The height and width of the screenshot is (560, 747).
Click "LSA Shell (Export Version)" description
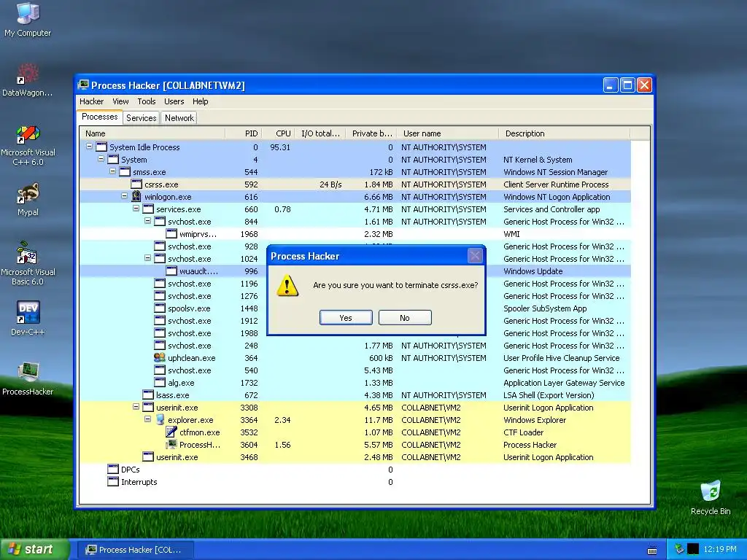click(x=549, y=395)
